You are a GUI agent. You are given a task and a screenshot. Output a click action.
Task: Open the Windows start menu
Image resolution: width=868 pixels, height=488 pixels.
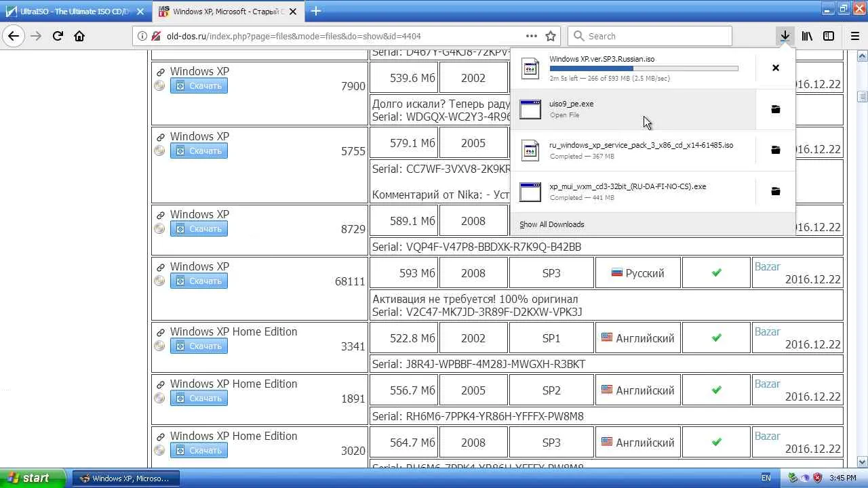33,478
